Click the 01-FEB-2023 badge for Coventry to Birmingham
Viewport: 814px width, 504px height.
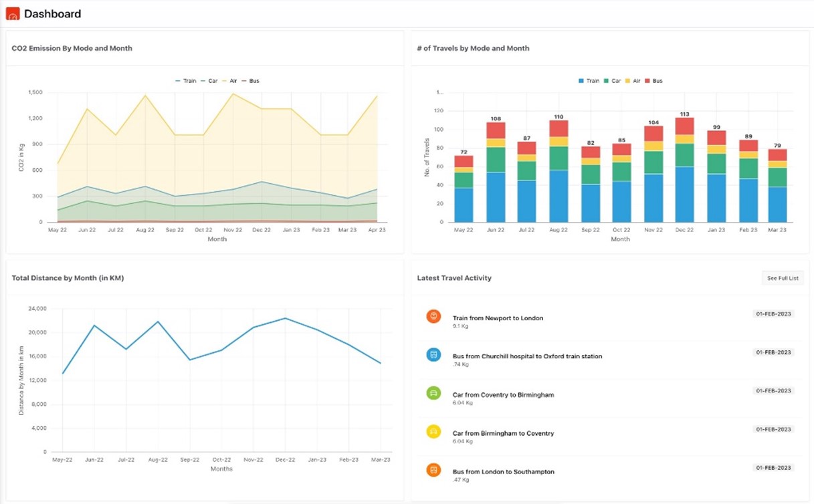(773, 391)
